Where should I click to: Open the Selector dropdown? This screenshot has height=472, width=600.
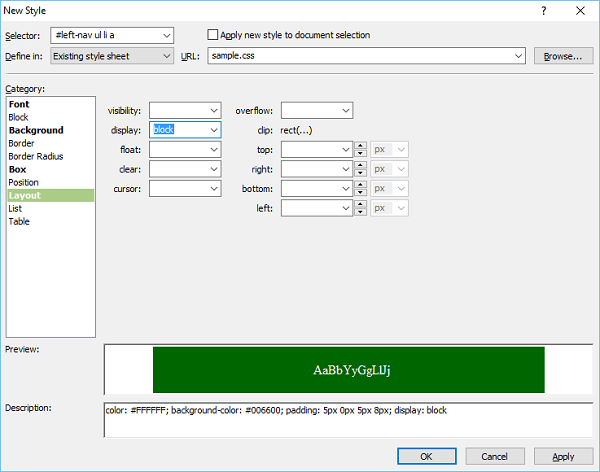(165, 35)
